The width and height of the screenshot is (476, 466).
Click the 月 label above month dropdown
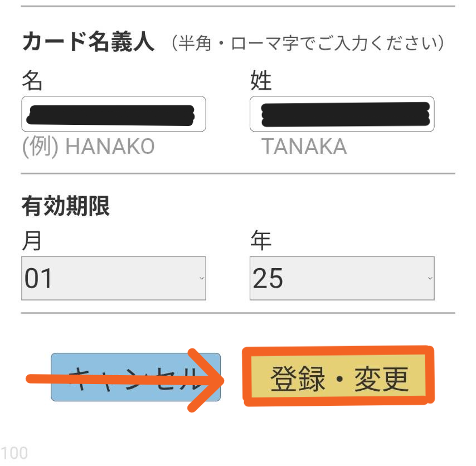(32, 241)
